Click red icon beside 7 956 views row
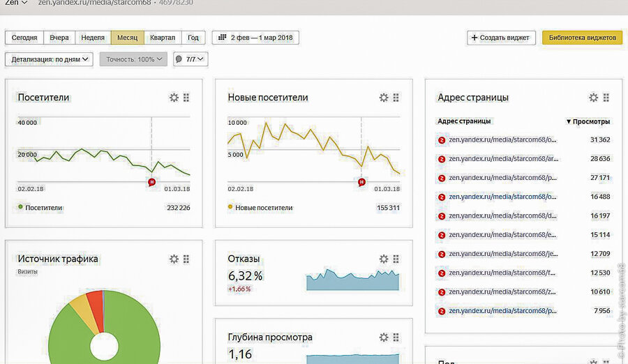 442,311
